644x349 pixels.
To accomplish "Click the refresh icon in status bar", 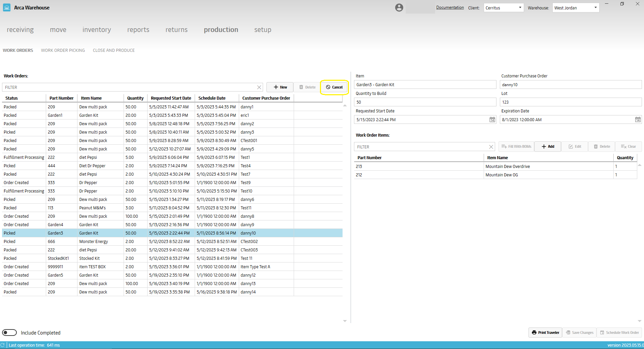I will [x=3, y=345].
